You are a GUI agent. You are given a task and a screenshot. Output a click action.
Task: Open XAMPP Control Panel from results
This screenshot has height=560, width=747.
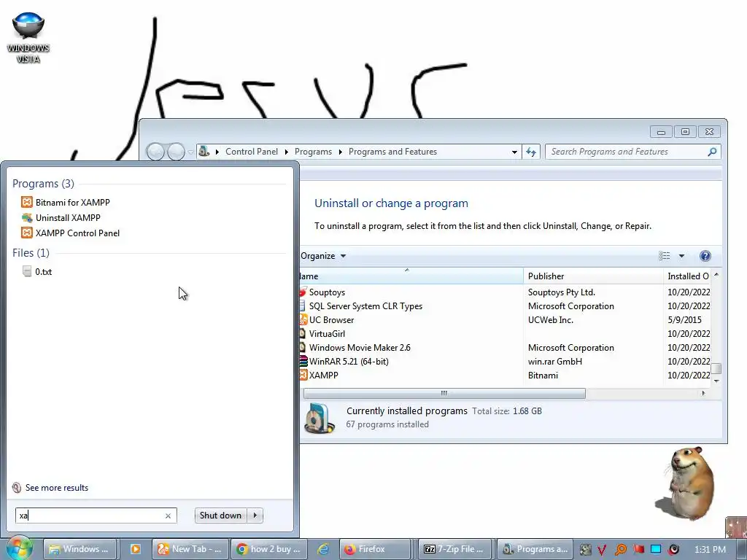coord(71,233)
